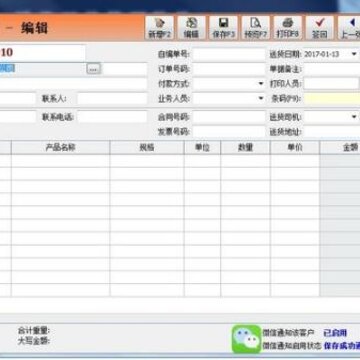Click the 产品名称 column header

point(60,148)
